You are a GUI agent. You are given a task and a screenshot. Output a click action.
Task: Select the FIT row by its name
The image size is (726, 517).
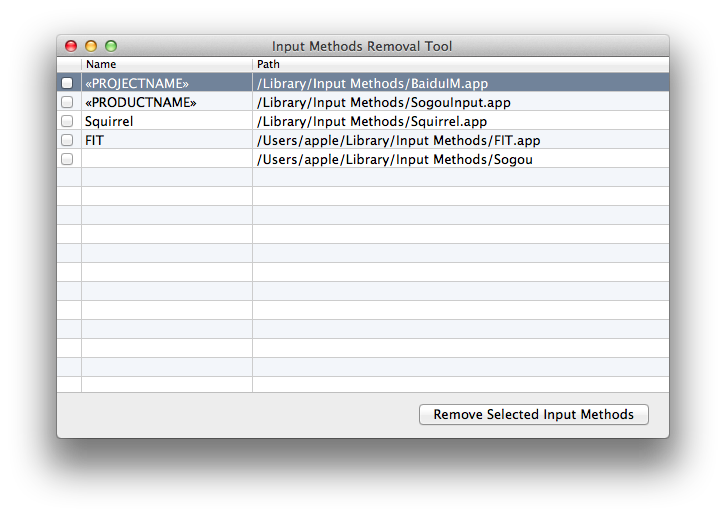pyautogui.click(x=95, y=140)
